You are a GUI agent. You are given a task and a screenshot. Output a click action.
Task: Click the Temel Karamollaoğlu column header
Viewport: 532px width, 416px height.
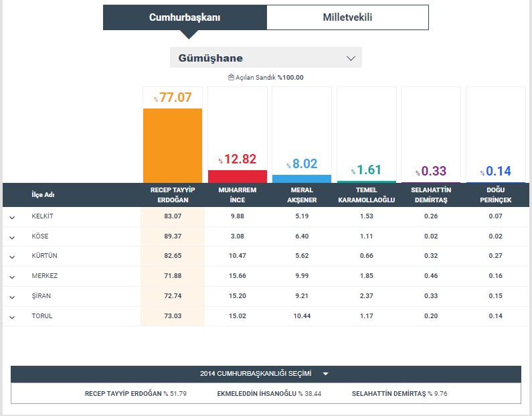[x=367, y=195]
